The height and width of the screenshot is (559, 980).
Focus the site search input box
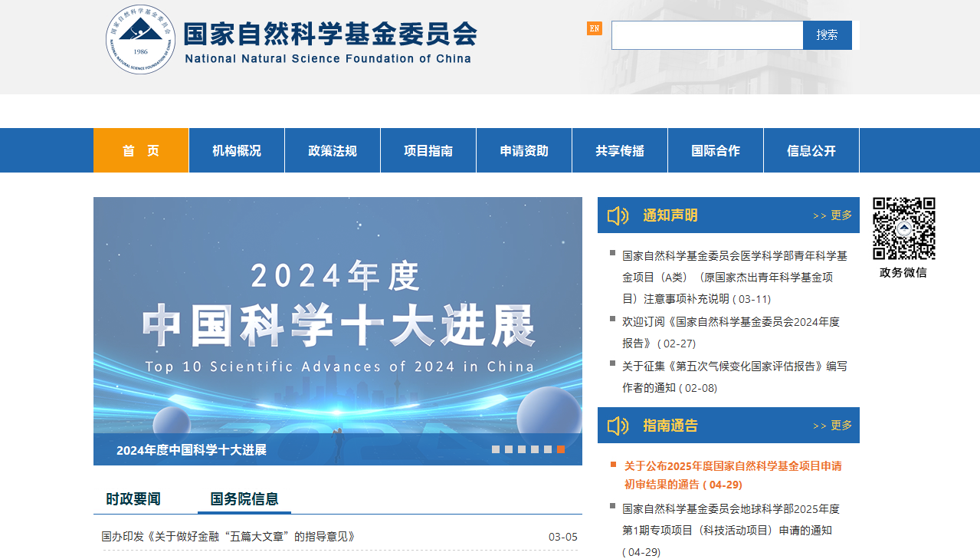707,35
